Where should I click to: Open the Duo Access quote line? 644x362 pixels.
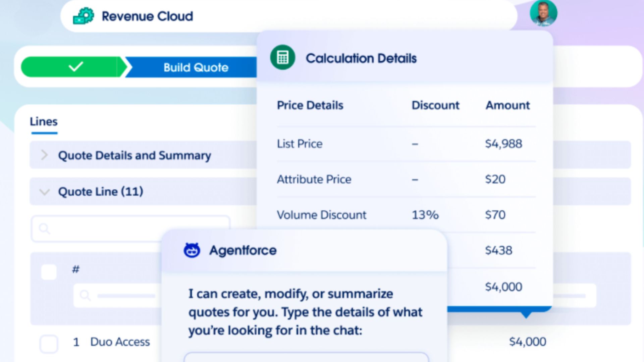[x=120, y=342]
